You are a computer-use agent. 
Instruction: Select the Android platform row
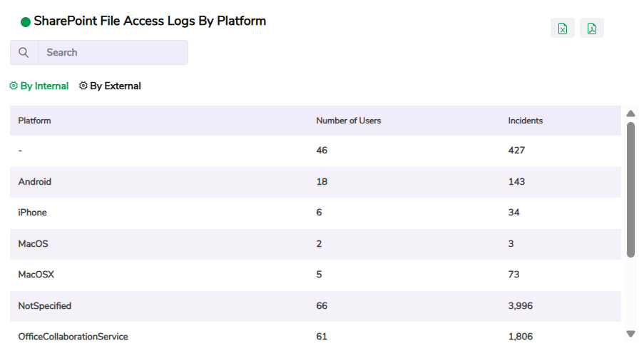coord(35,182)
